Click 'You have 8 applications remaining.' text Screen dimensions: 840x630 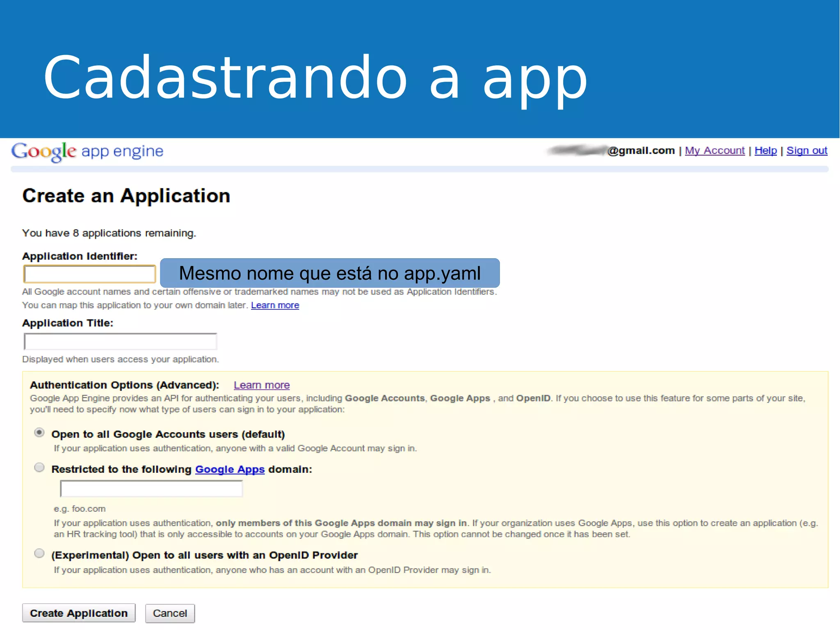(x=109, y=233)
